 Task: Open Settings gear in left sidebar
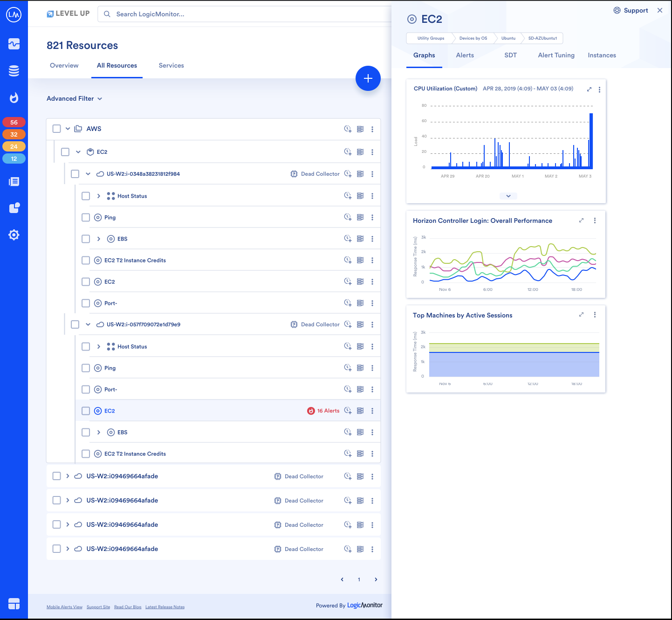pos(14,235)
